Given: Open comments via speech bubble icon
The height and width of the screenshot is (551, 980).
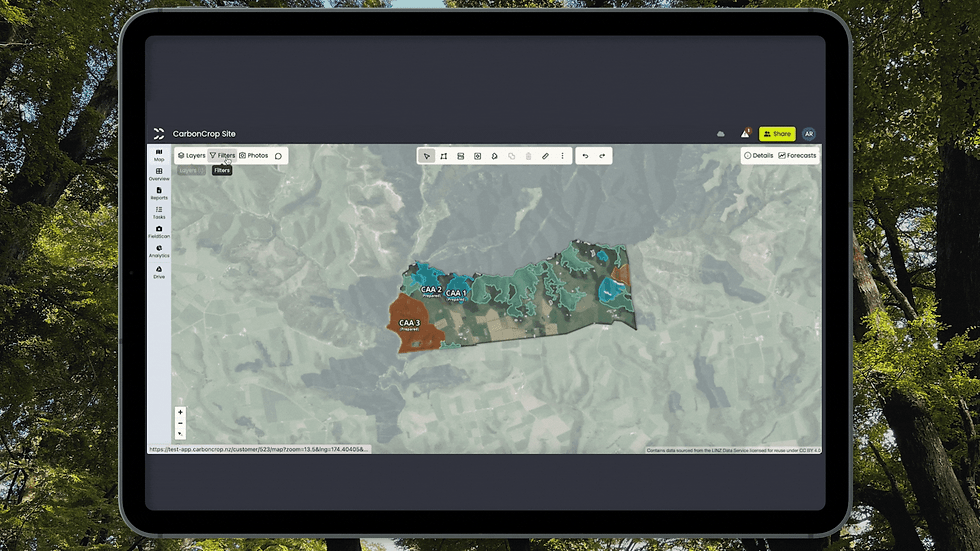Looking at the screenshot, I should [278, 156].
